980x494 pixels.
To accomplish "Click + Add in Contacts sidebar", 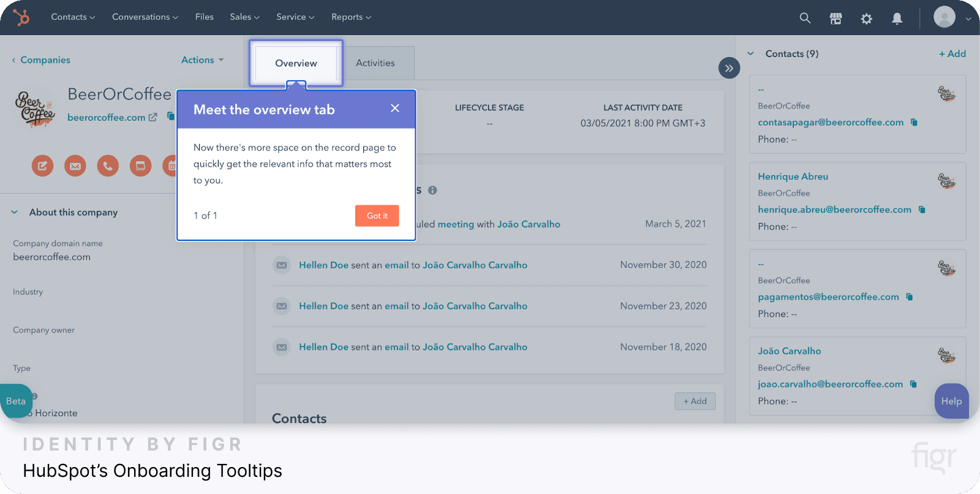I will (952, 54).
